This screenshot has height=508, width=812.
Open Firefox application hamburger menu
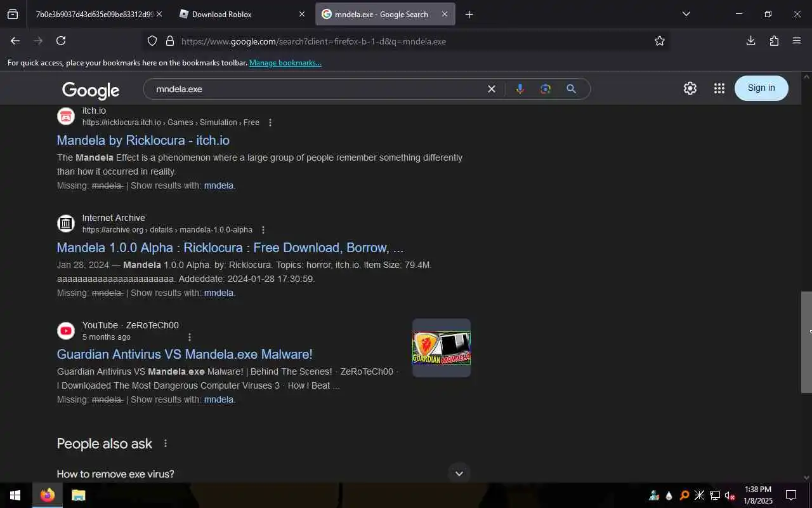(797, 41)
